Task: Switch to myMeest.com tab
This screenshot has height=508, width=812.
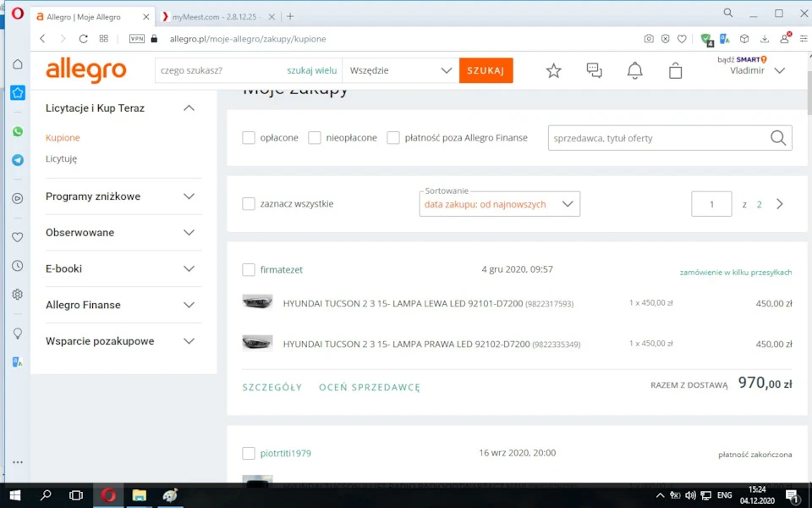Action: tap(217, 17)
